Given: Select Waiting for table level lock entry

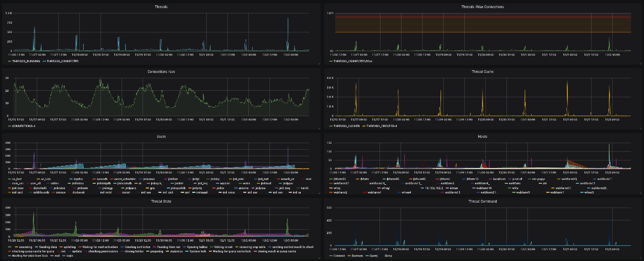Looking at the screenshot, I should point(30,256).
